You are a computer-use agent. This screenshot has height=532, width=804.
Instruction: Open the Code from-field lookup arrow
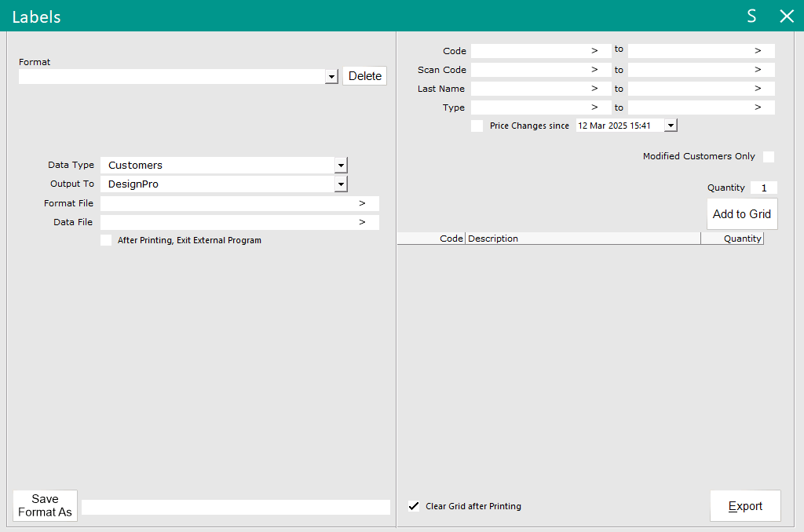click(x=594, y=51)
